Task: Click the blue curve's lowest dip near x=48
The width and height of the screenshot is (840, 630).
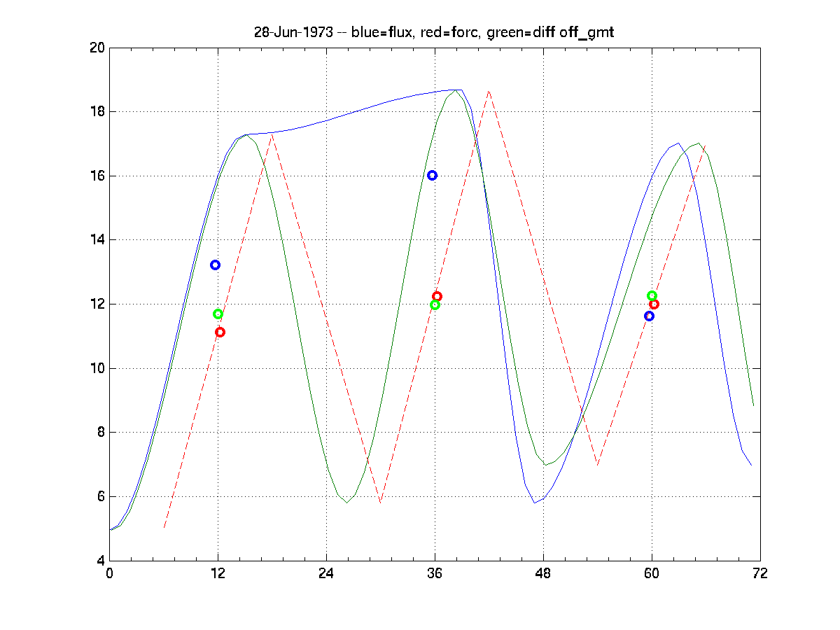Action: point(534,503)
